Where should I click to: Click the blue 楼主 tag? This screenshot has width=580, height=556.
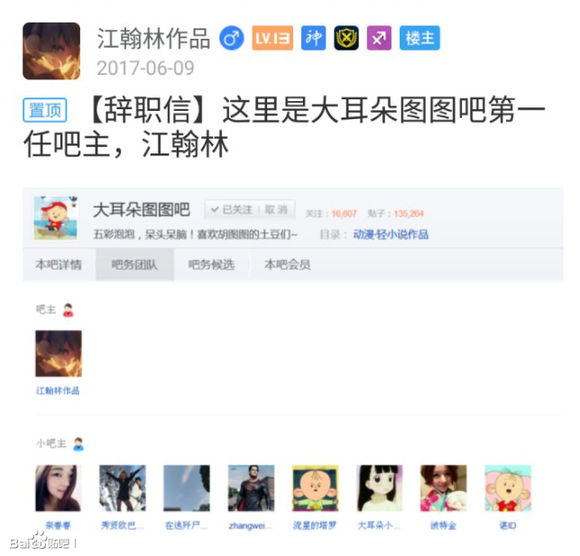[420, 38]
